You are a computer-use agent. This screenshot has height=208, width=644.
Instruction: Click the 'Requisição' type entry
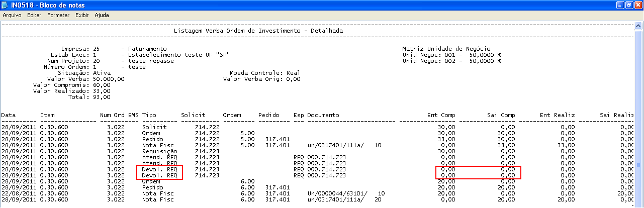159,151
